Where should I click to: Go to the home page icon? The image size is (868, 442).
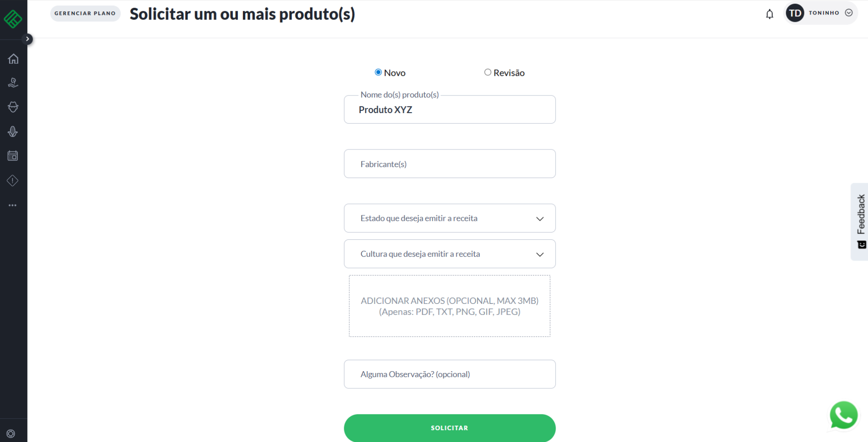(13, 59)
